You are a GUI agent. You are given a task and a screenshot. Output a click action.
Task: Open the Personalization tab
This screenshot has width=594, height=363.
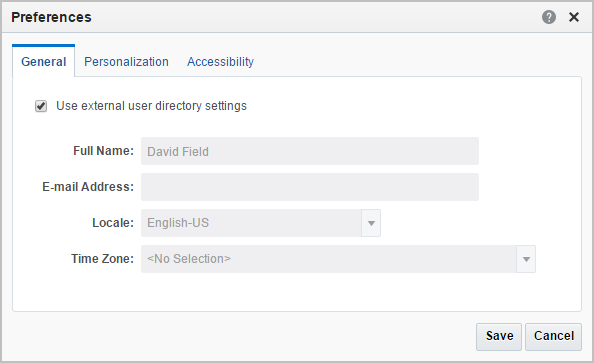pos(126,61)
